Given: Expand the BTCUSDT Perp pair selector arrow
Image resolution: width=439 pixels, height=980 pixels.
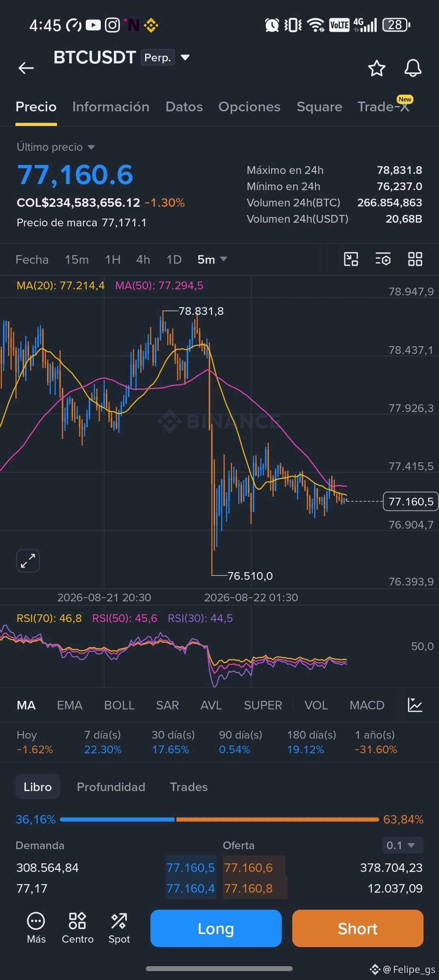Looking at the screenshot, I should (185, 57).
